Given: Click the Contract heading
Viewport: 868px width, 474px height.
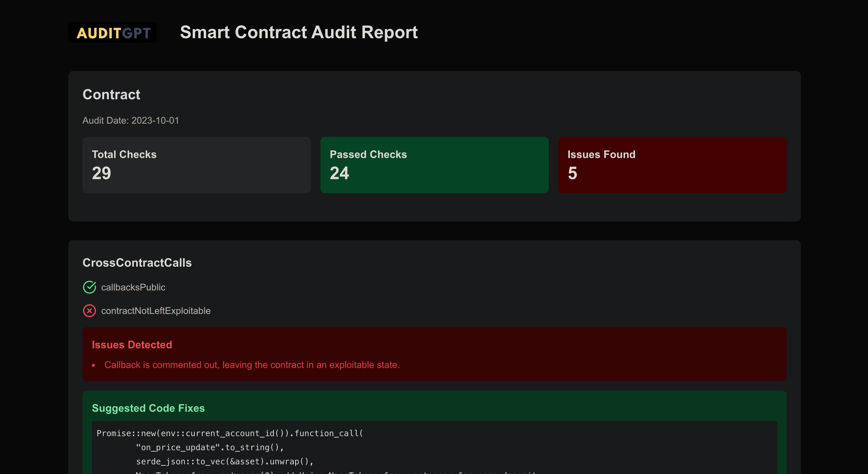Looking at the screenshot, I should 111,94.
